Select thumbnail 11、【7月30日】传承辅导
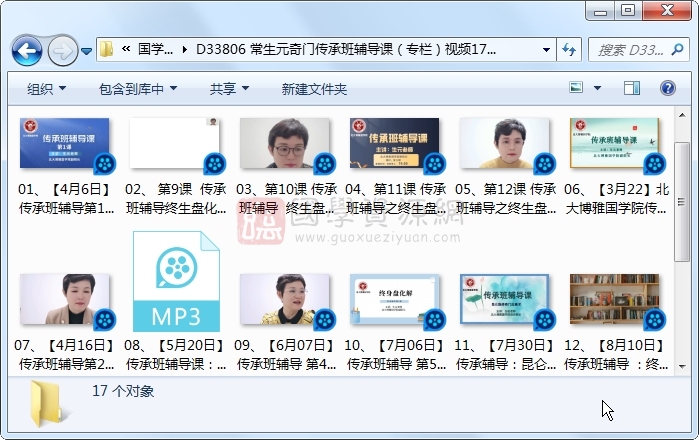The height and width of the screenshot is (440, 699). (x=505, y=299)
